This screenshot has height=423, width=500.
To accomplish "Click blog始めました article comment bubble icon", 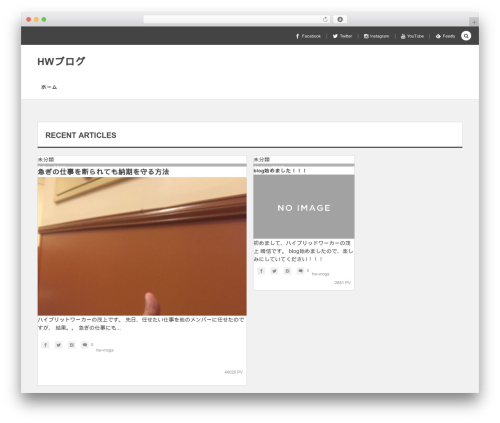I will coord(300,271).
